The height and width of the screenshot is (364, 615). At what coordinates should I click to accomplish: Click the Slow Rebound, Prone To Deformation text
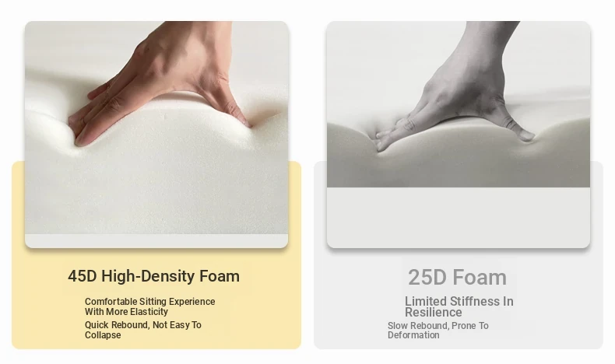tap(438, 331)
